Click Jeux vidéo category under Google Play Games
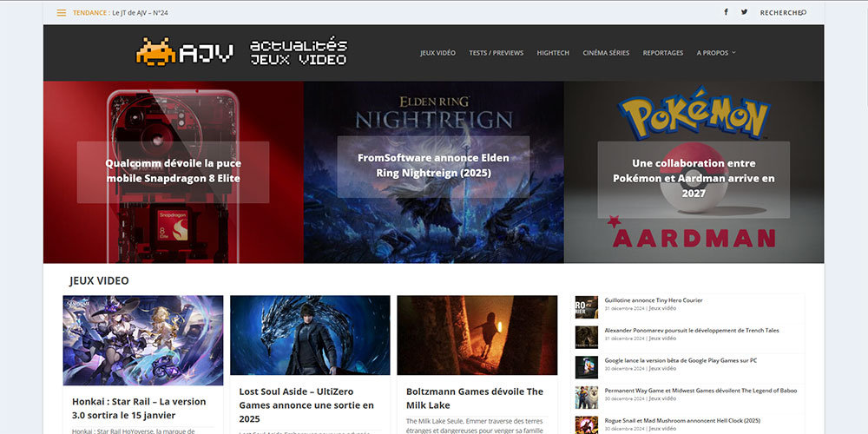Screen dimensions: 868x434 (x=662, y=369)
